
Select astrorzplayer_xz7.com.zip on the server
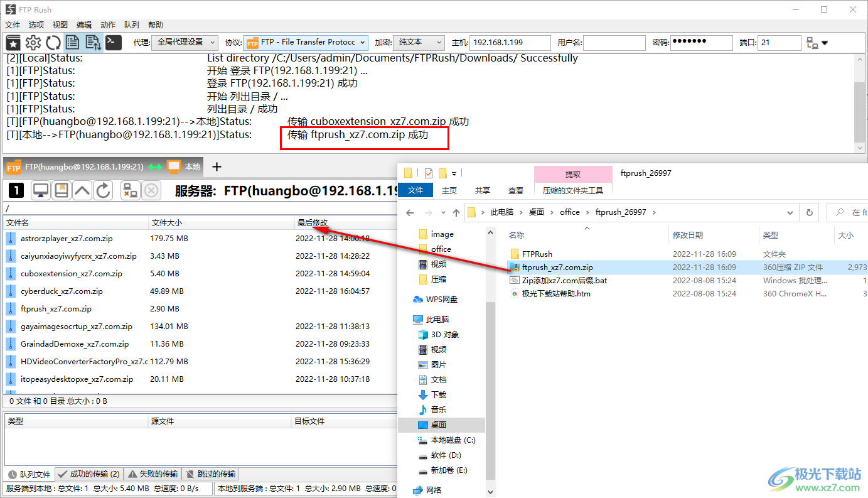point(67,239)
